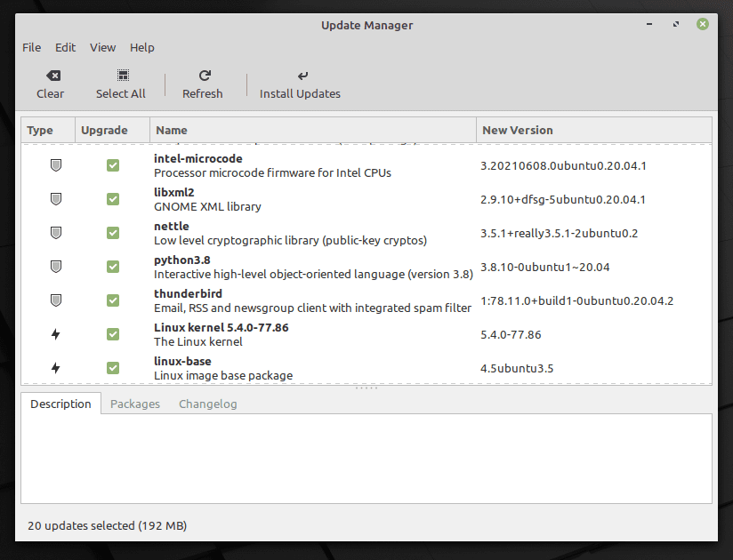
Task: Click the lightning bolt icon for linux-base
Action: [x=55, y=368]
